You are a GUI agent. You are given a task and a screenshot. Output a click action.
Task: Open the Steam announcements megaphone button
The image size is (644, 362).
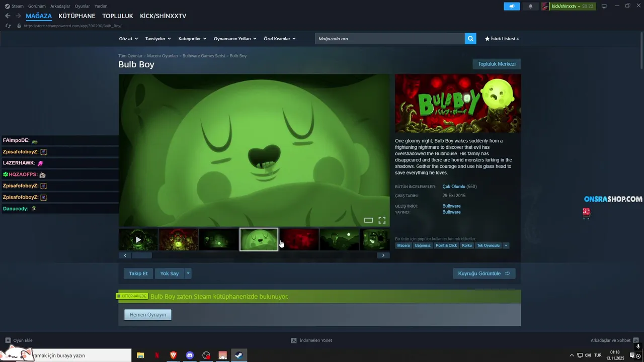click(512, 6)
